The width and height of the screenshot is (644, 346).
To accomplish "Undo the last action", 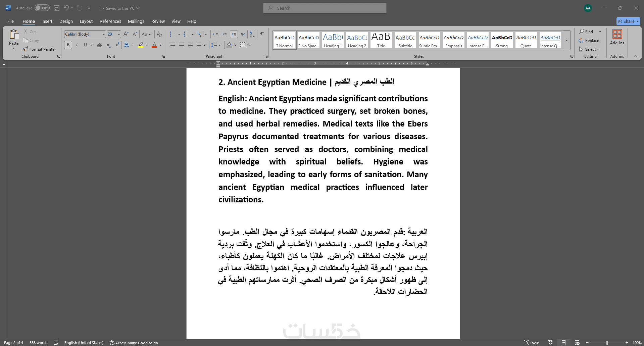I will tap(66, 8).
